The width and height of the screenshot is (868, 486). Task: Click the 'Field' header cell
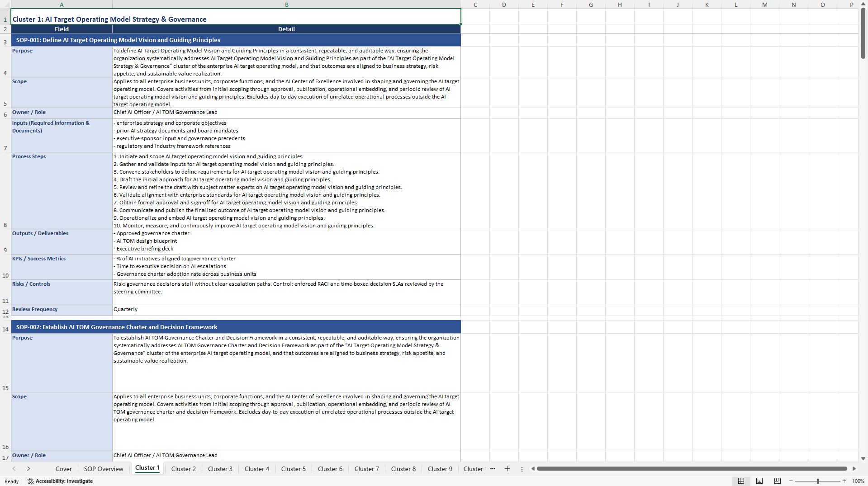62,29
